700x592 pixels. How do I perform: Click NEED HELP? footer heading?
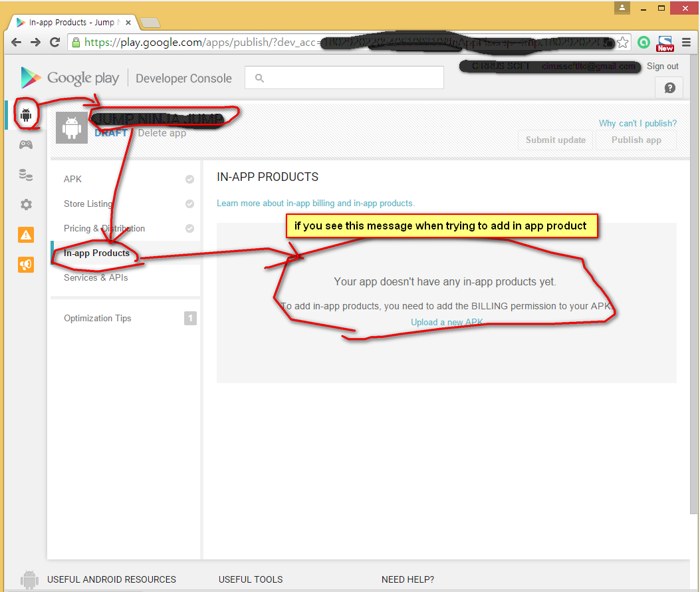(408, 579)
